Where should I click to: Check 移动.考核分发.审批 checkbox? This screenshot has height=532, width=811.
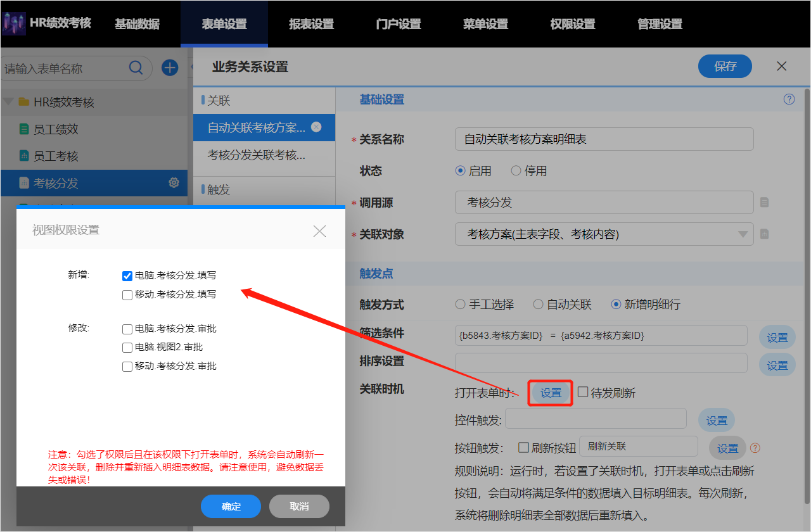pyautogui.click(x=127, y=367)
